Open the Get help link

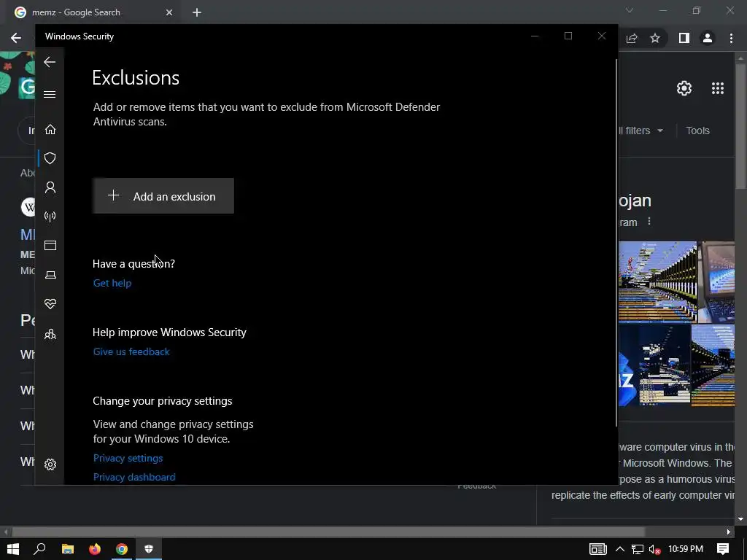(x=112, y=283)
